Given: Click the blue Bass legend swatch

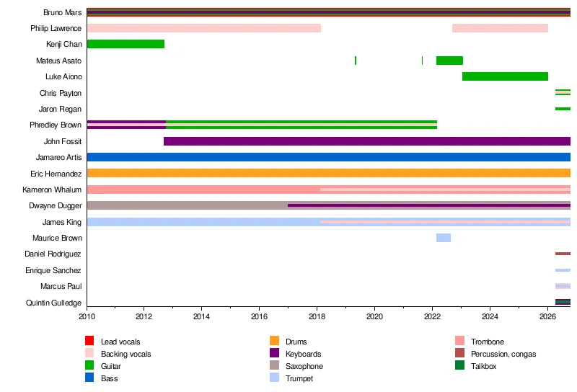Looking at the screenshot, I should (89, 378).
